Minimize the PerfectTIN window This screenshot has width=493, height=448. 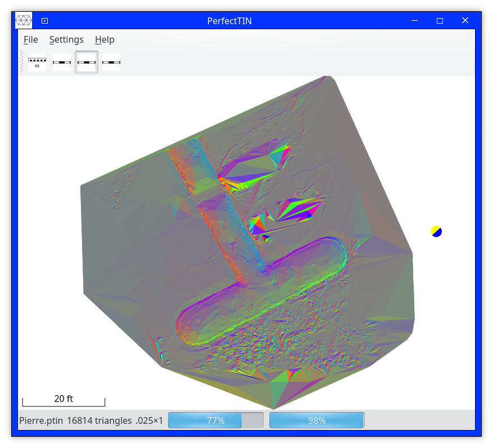[415, 21]
